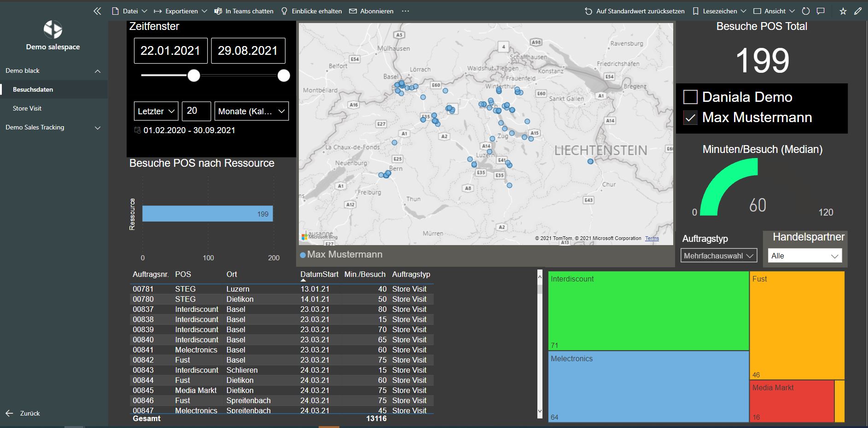Select the blue Melectronics treemap tile
The height and width of the screenshot is (428, 868).
(648, 387)
